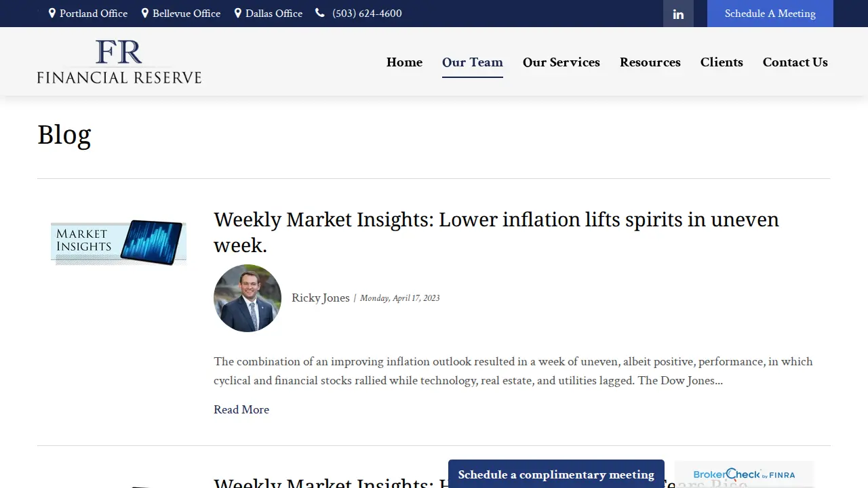Open the Our Team menu
This screenshot has height=488, width=868.
coord(473,62)
